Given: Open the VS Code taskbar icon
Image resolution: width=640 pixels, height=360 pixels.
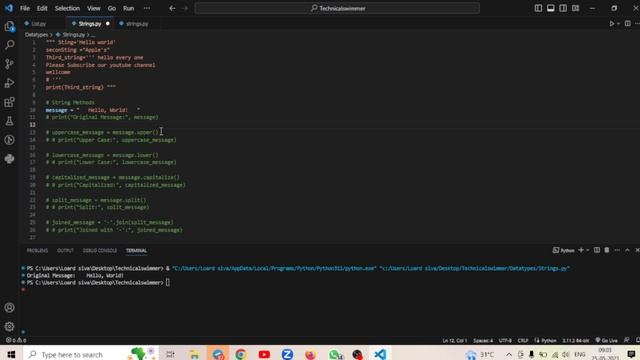Looking at the screenshot, I should coord(380,354).
